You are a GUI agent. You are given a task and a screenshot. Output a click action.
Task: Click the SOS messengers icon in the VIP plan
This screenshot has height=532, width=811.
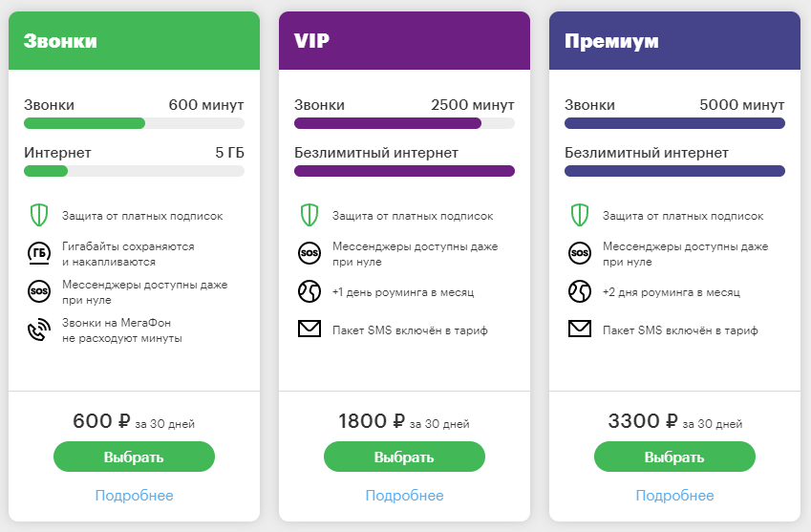309,253
